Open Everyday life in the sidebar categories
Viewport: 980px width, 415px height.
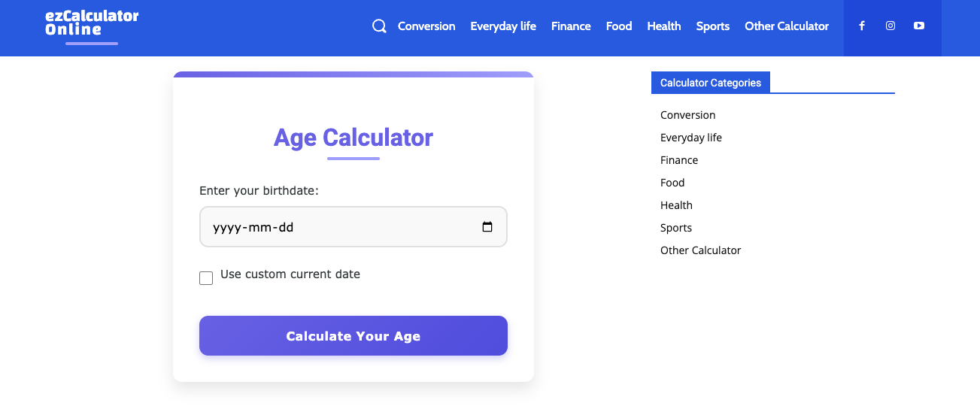point(691,138)
